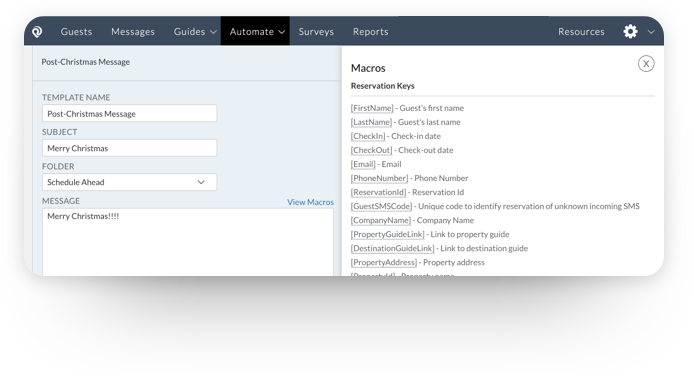Open the Reports section
Image resolution: width=694 pixels, height=376 pixels.
click(370, 31)
